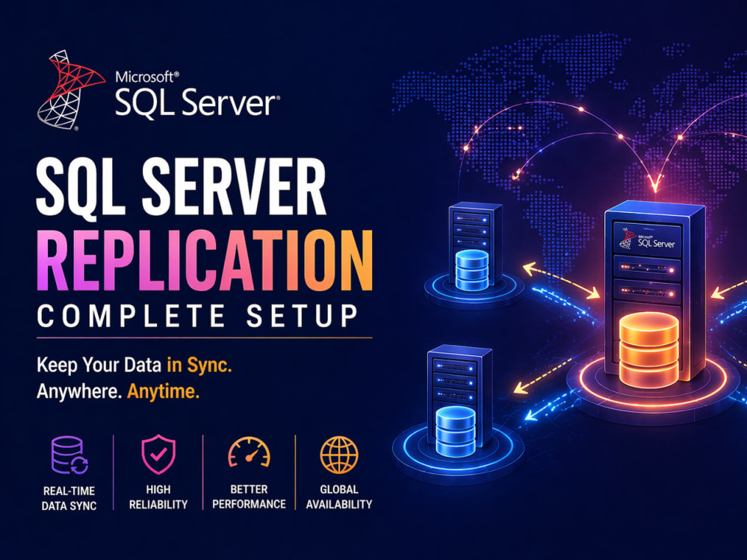747x560 pixels.
Task: Click the SQL Server logo on main server tower
Action: pyautogui.click(x=647, y=239)
